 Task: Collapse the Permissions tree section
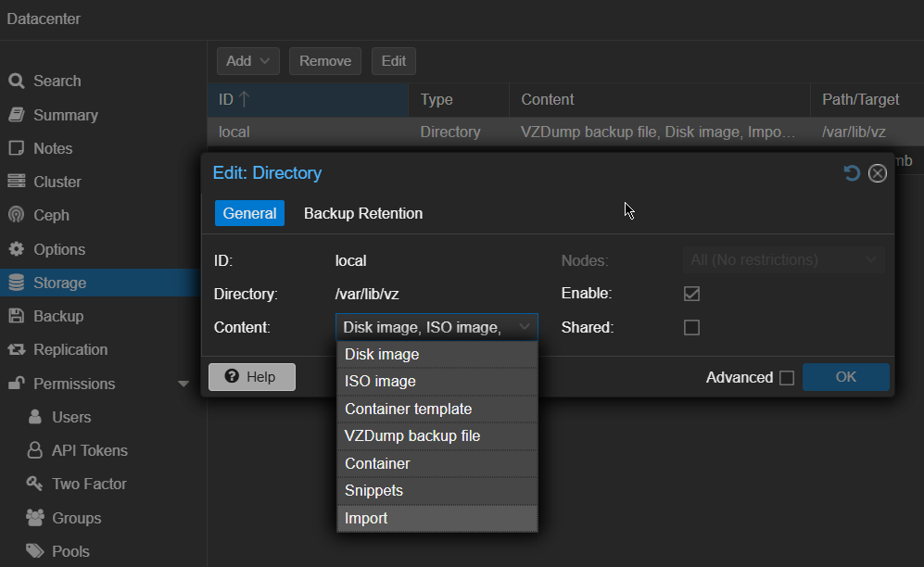(x=184, y=384)
